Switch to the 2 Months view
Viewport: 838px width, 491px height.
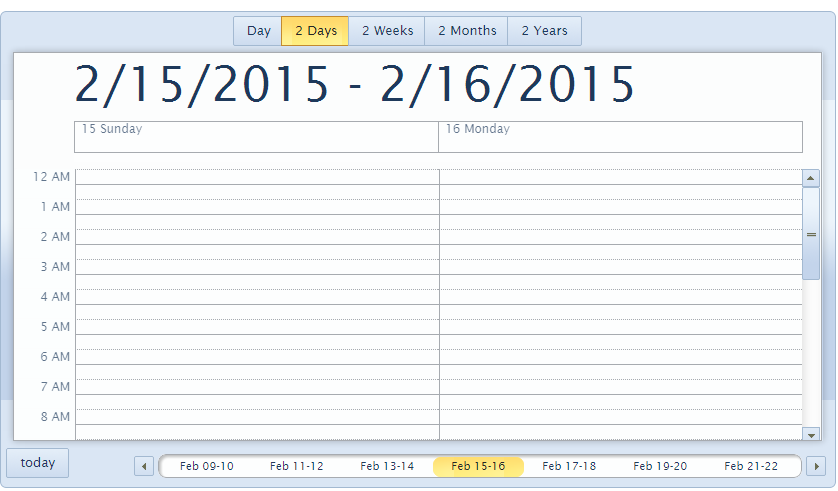click(467, 31)
